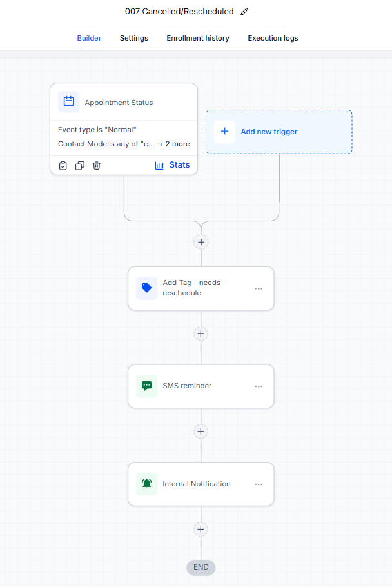Click the green notification bell icon
The width and height of the screenshot is (392, 587).
pos(146,484)
